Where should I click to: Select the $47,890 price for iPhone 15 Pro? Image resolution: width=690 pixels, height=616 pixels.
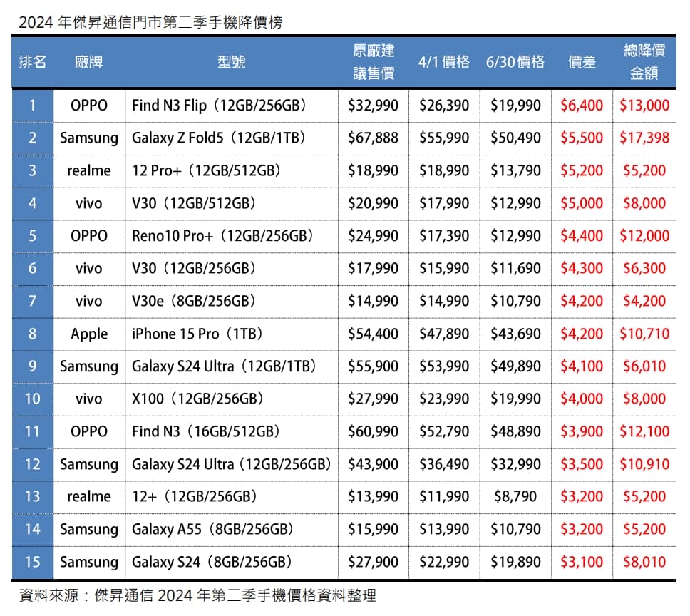coord(444,334)
